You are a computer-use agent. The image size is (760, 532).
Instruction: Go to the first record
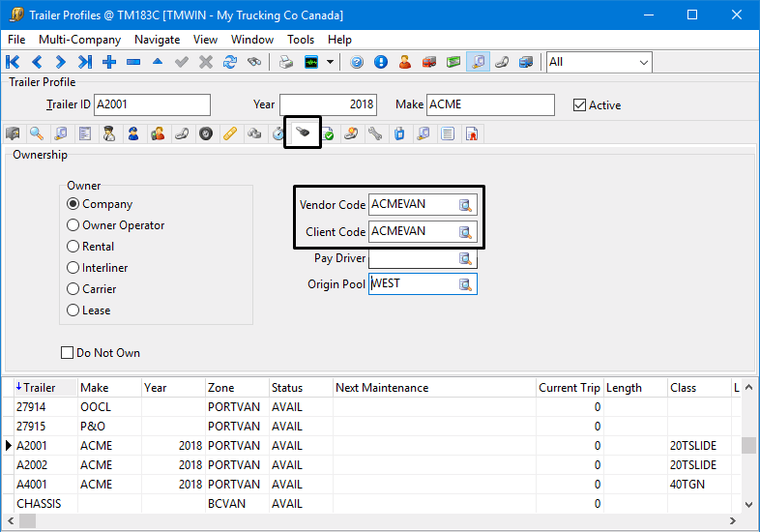point(14,62)
